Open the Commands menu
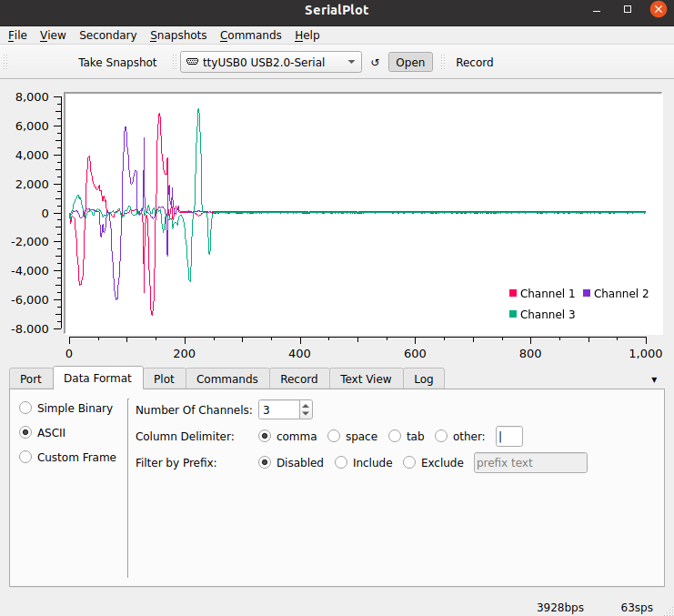Image resolution: width=674 pixels, height=616 pixels. pos(251,35)
